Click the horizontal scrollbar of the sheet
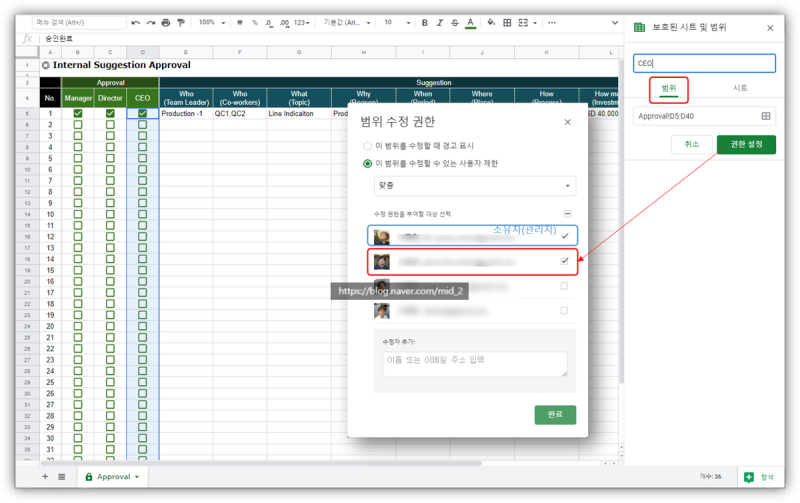 (x=260, y=463)
